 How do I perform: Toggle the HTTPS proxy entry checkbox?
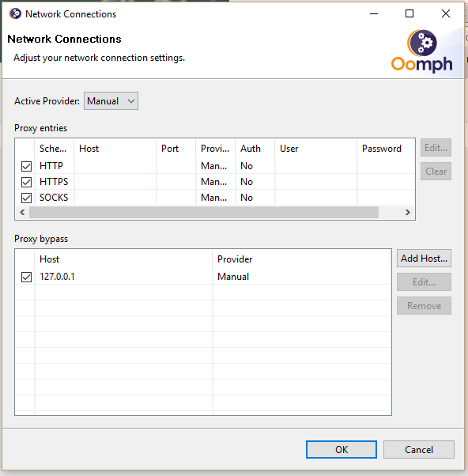26,182
